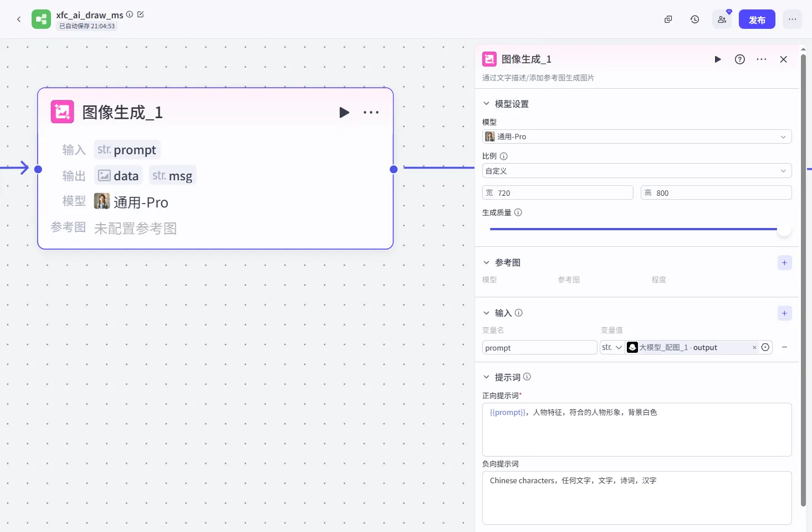Open help for 图像生成_1 panel

pos(740,59)
